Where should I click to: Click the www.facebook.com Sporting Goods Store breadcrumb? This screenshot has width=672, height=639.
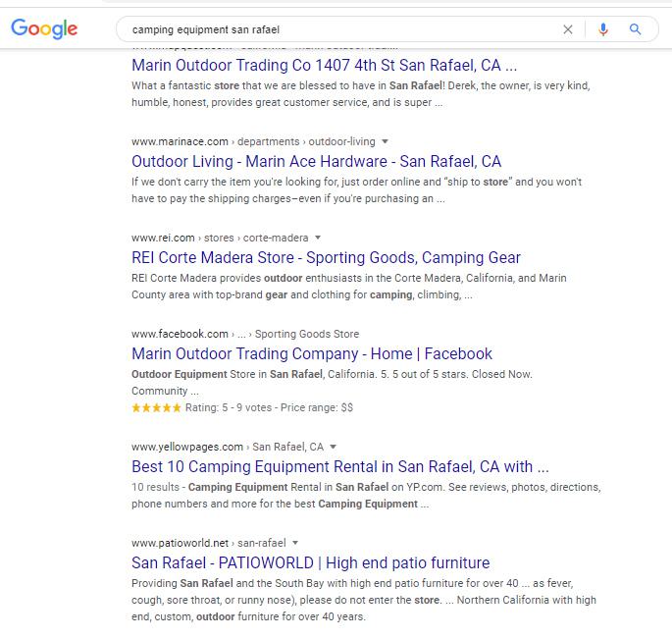pos(244,334)
